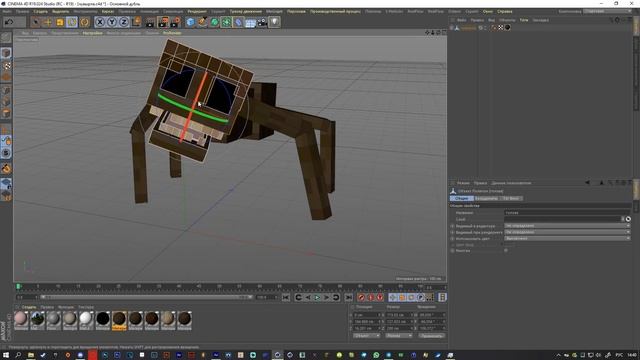Click the recent tool icon after Rotate

pyautogui.click(x=84, y=22)
